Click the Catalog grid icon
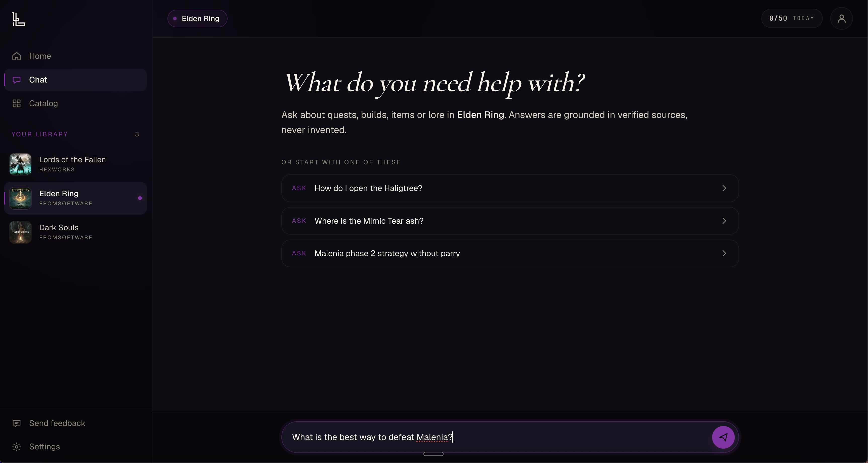868x463 pixels. click(x=17, y=103)
